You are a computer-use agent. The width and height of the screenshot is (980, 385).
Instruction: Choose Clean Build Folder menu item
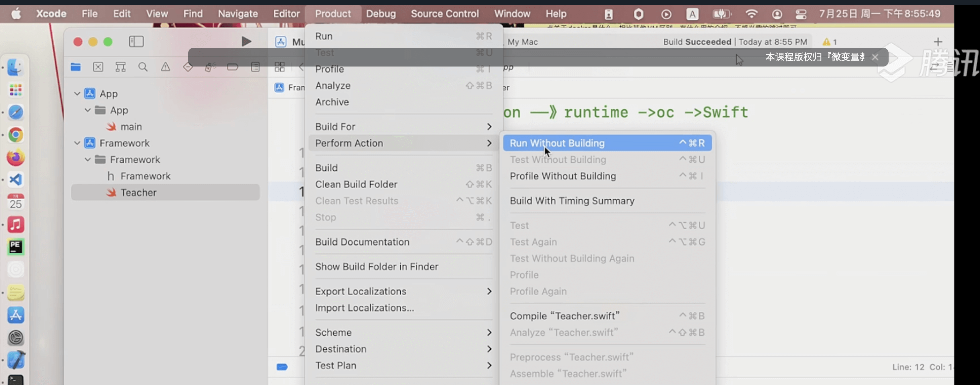point(356,184)
